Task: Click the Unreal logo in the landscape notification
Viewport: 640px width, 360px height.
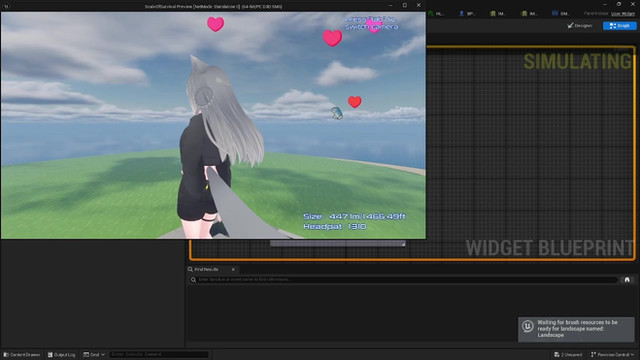Action: 528,327
